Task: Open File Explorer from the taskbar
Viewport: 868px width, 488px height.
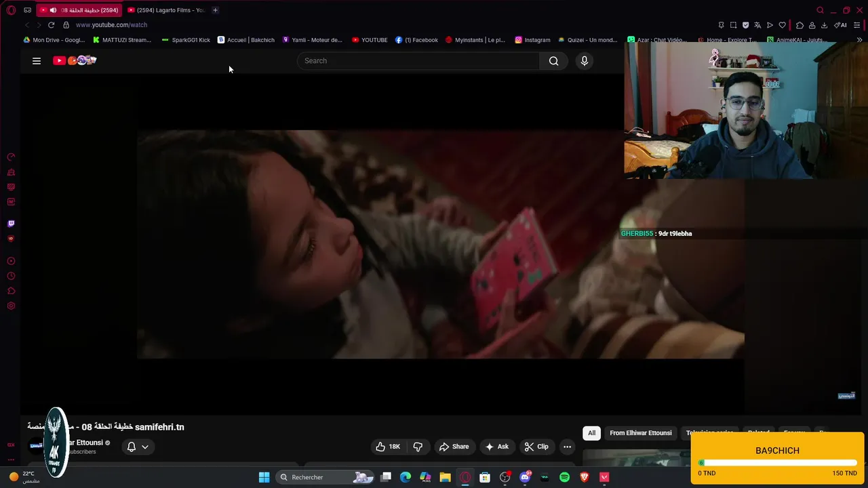Action: pos(445,477)
